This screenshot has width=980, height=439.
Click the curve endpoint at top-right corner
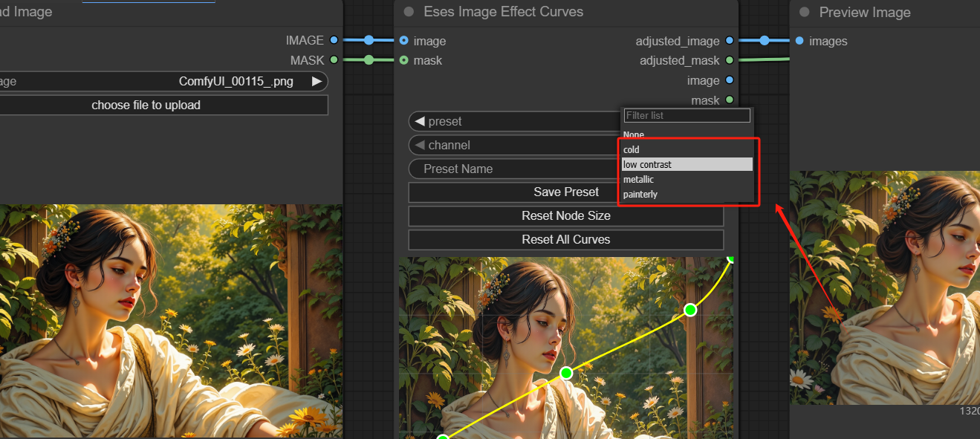click(731, 258)
